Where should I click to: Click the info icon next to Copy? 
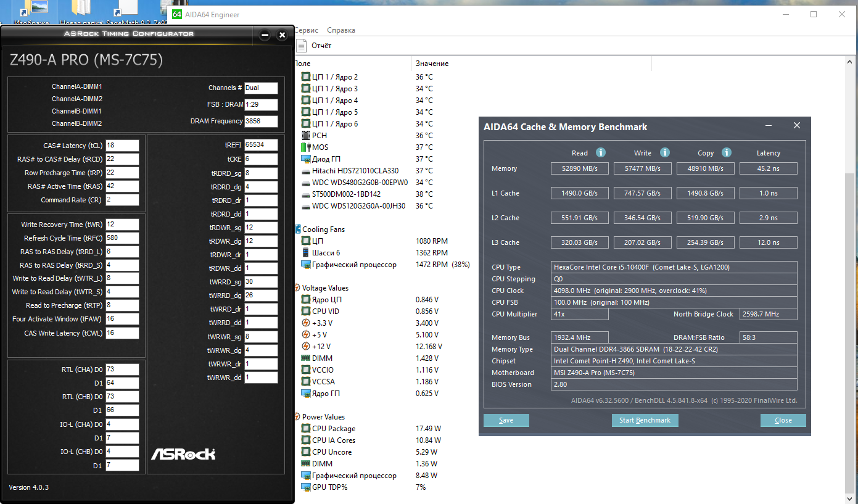[x=727, y=152]
